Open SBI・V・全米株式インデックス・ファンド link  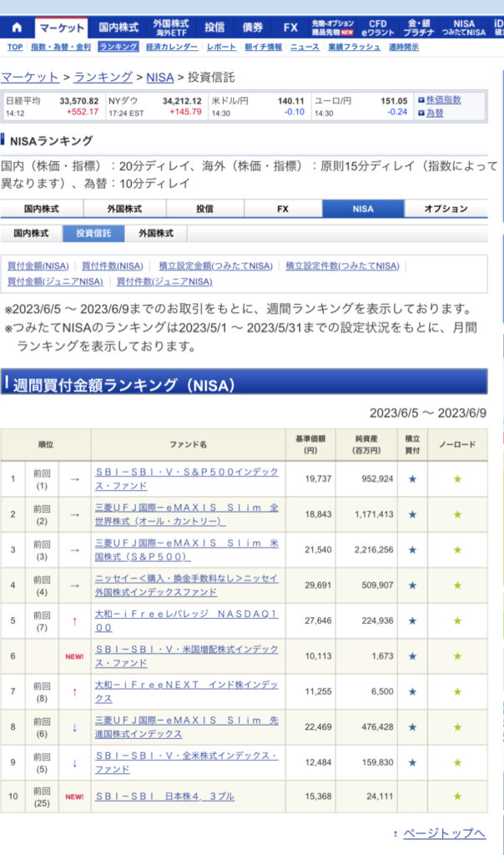coord(187,762)
